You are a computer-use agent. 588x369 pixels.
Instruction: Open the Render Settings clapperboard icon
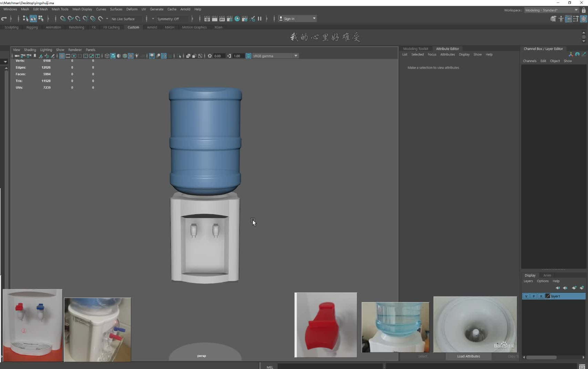229,19
